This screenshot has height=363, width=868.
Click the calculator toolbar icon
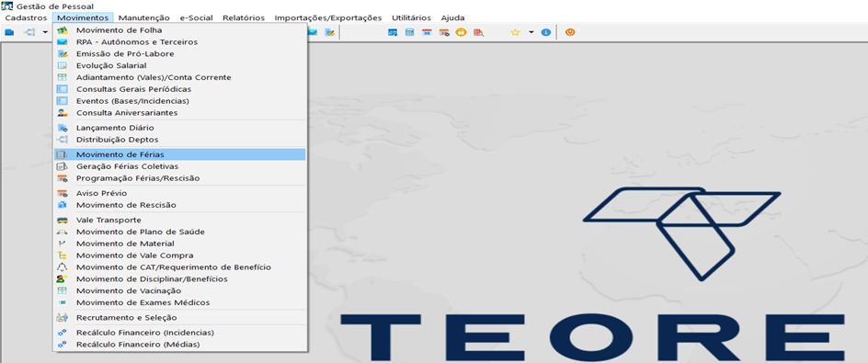[410, 33]
